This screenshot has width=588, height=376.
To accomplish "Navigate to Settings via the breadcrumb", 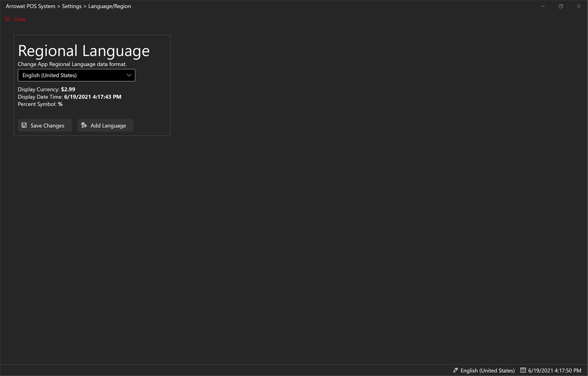I will tap(71, 6).
